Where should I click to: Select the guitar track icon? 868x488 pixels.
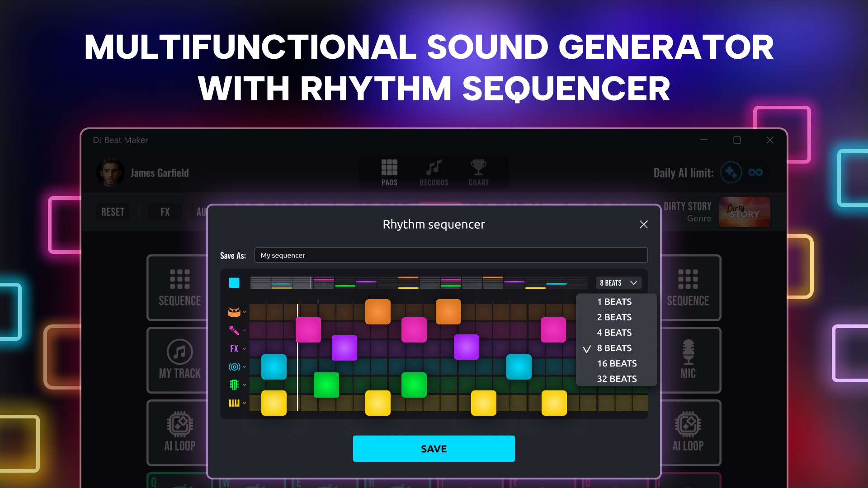tap(234, 385)
